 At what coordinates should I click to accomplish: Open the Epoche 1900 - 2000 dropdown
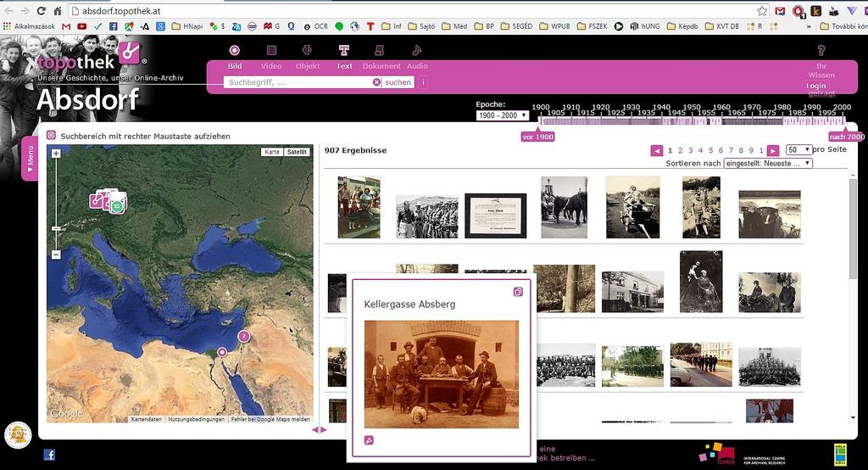tap(502, 115)
